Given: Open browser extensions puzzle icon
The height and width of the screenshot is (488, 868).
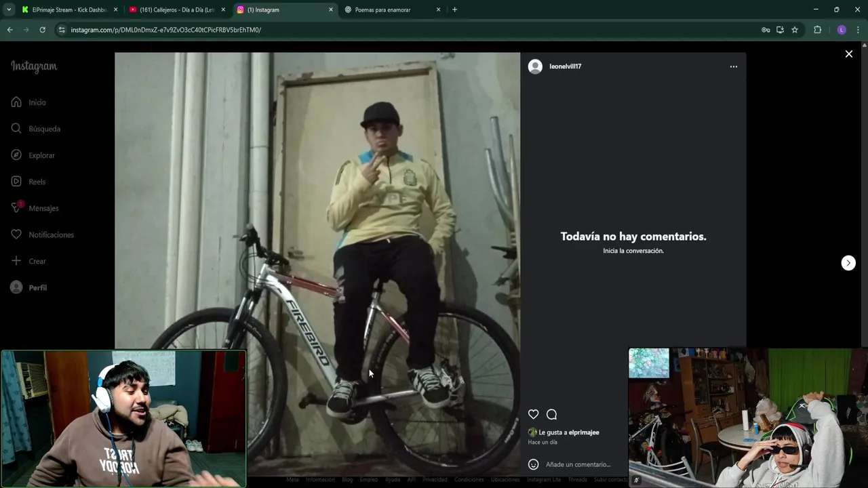Looking at the screenshot, I should tap(817, 30).
